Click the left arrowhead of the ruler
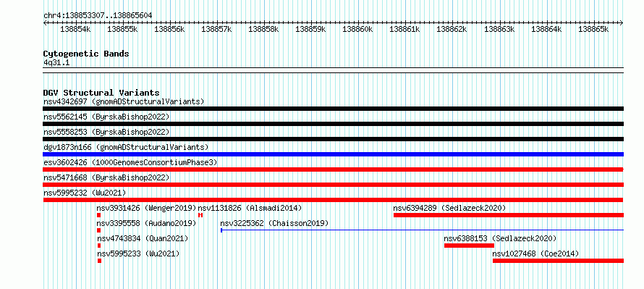 coord(45,22)
